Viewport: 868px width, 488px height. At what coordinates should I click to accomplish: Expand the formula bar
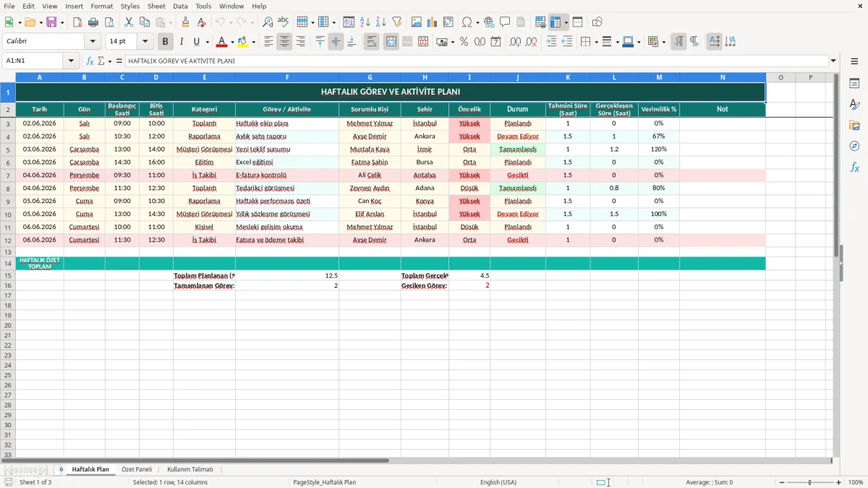click(x=833, y=61)
